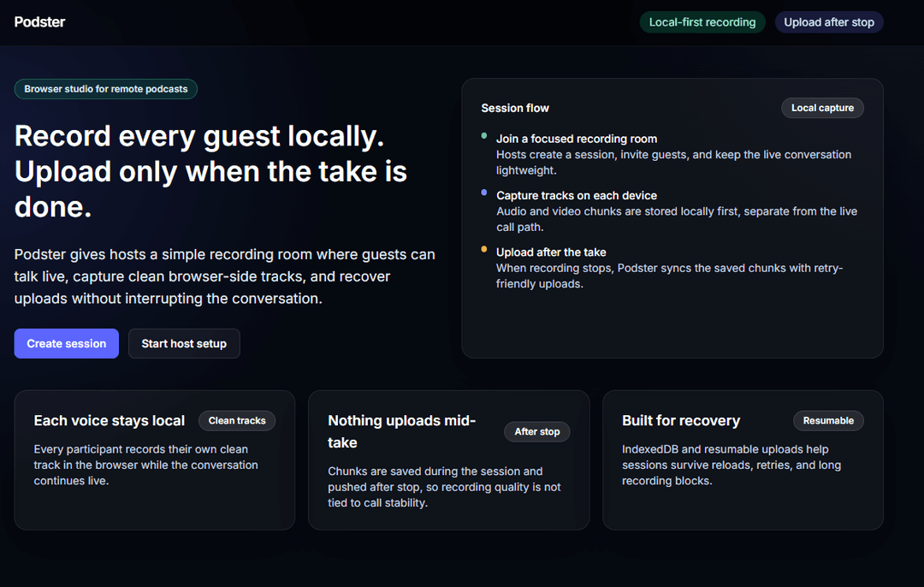The image size is (924, 587).
Task: Click the Session flow heading
Action: [x=515, y=108]
